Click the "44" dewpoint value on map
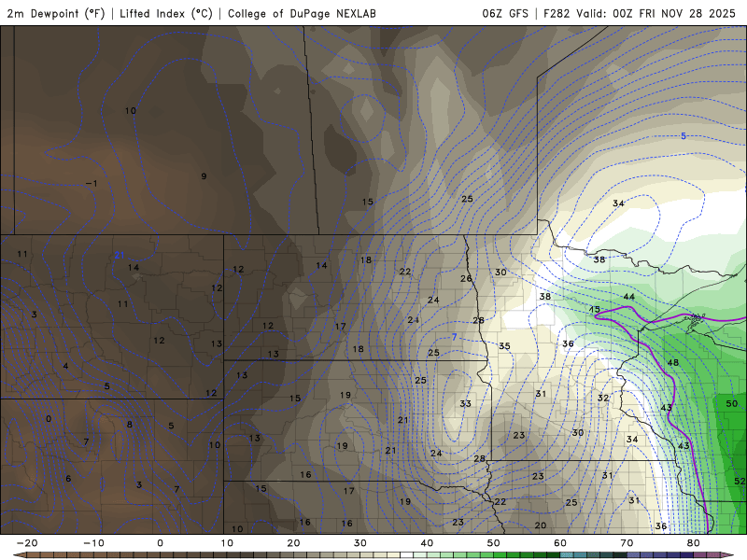The width and height of the screenshot is (747, 560). (628, 297)
